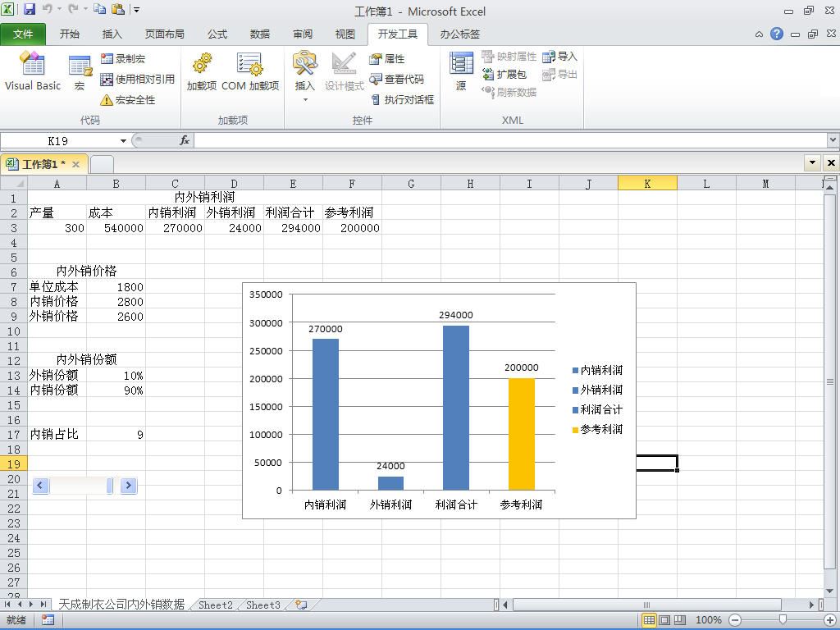Go to the last sheet tab arrow
This screenshot has height=630, width=840.
tap(43, 605)
